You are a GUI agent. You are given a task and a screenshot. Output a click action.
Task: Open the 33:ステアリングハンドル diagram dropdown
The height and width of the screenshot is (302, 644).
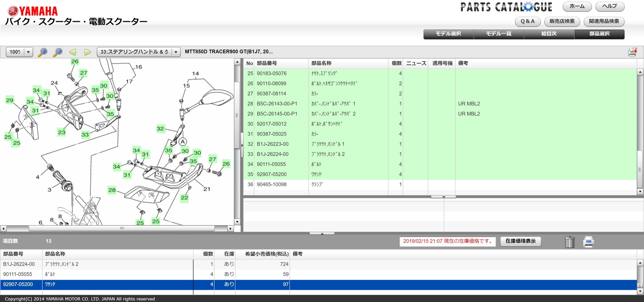[x=139, y=52]
